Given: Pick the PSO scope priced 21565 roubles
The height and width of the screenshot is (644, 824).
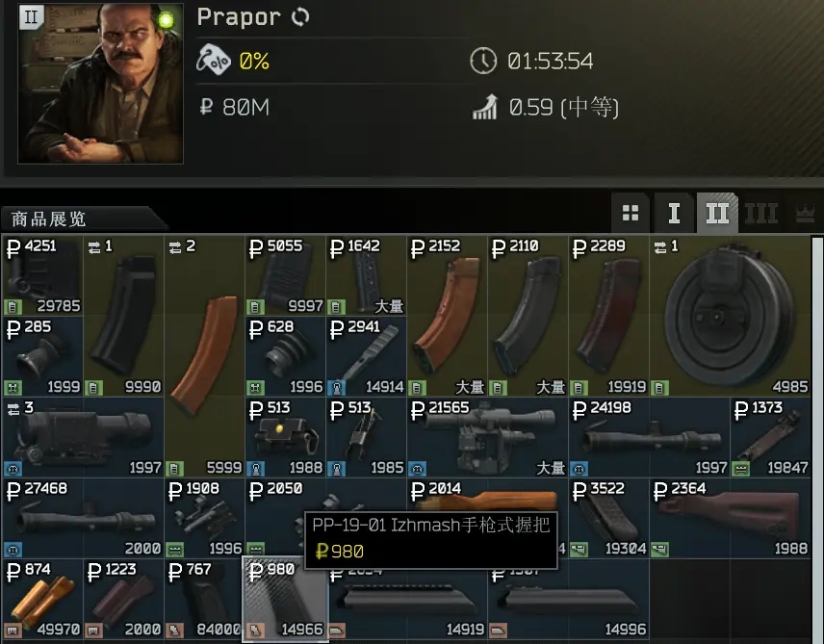Looking at the screenshot, I should [x=487, y=437].
